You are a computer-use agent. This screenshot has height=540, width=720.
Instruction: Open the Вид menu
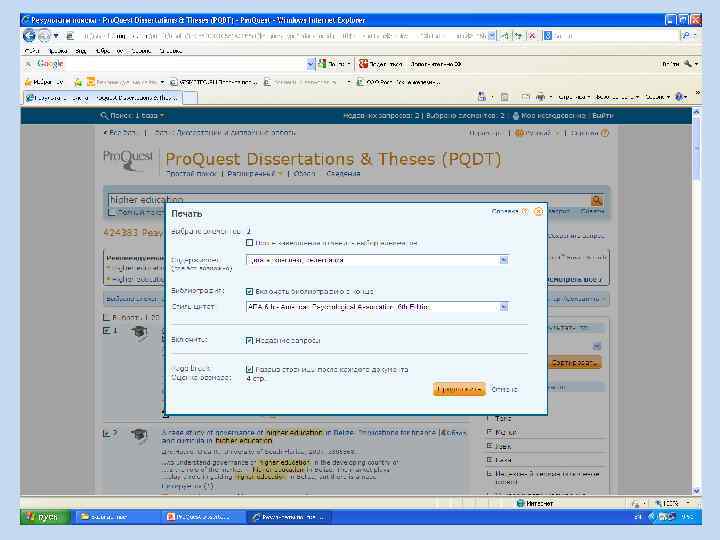(x=81, y=51)
